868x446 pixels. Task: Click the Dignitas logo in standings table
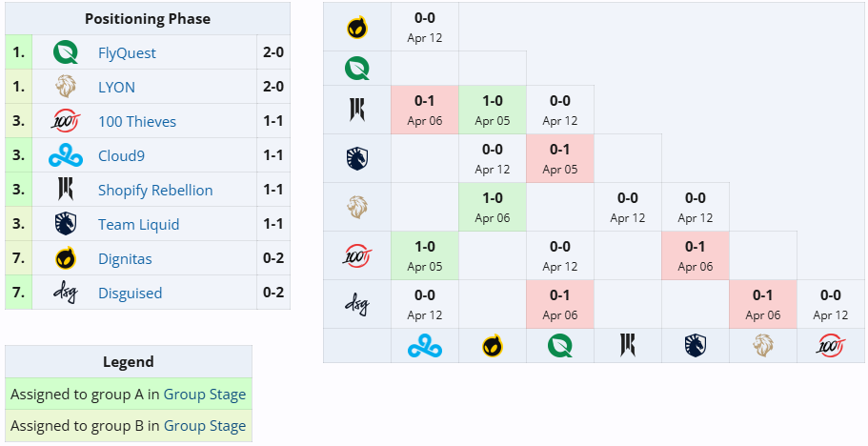tap(66, 258)
